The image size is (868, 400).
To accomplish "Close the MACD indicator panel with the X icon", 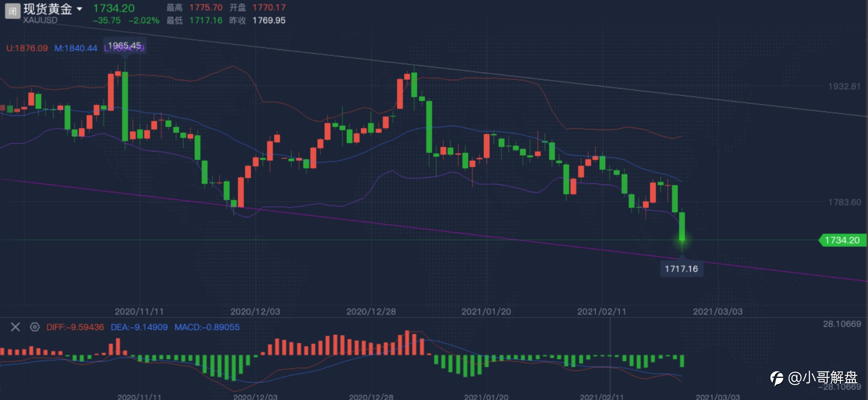I will (x=15, y=327).
